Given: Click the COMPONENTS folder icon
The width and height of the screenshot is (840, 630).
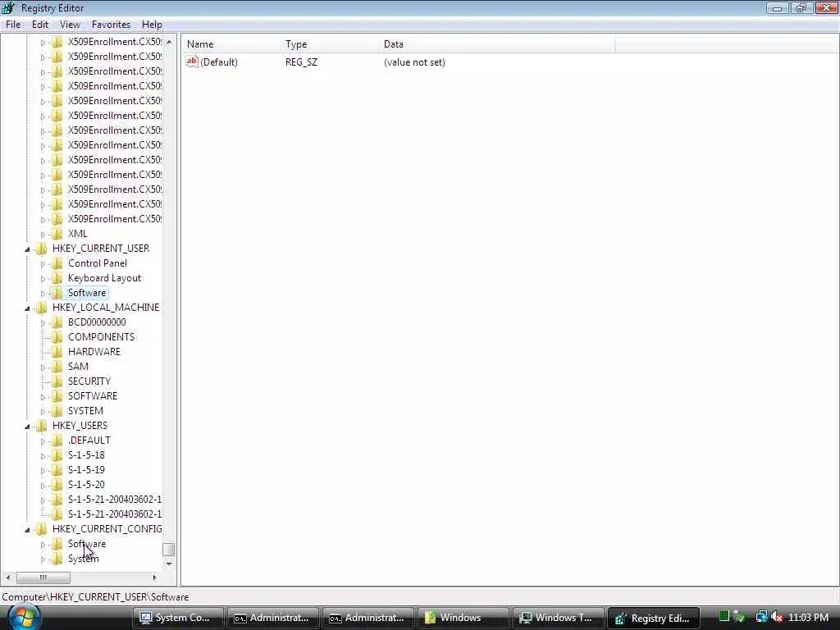Looking at the screenshot, I should pyautogui.click(x=57, y=337).
